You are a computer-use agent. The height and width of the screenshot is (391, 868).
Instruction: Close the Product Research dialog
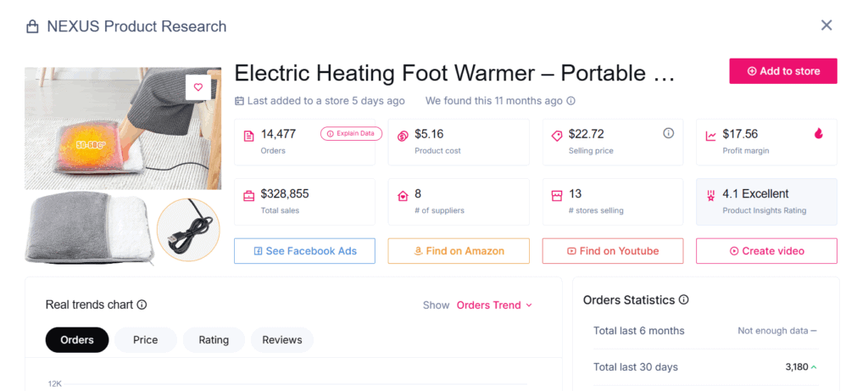pos(826,25)
